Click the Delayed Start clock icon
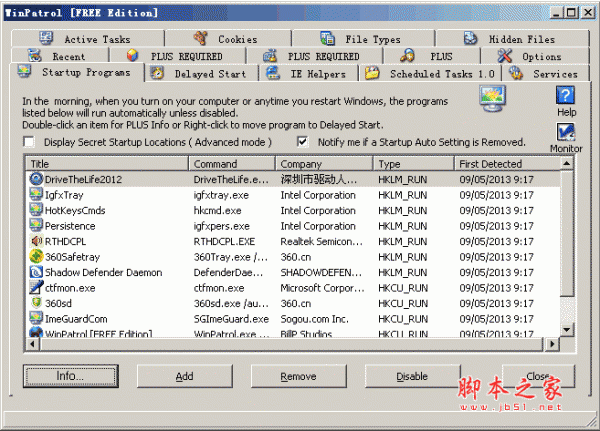Image resolution: width=600 pixels, height=431 pixels. coord(157,73)
